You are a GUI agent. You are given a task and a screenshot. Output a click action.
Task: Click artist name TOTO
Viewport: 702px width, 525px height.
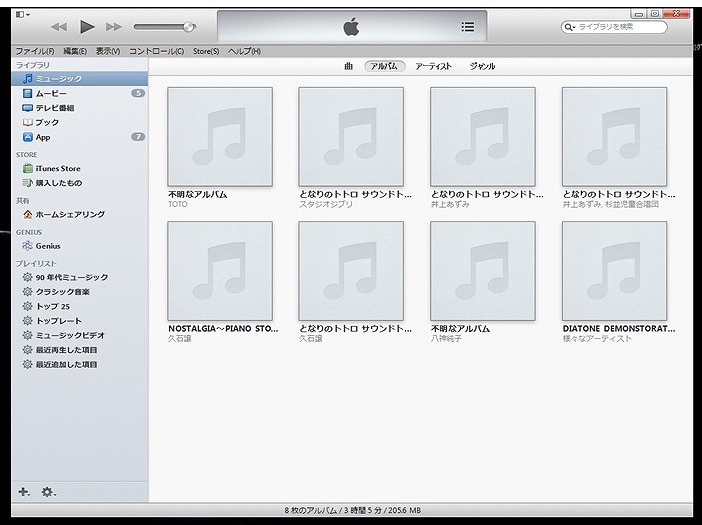178,204
